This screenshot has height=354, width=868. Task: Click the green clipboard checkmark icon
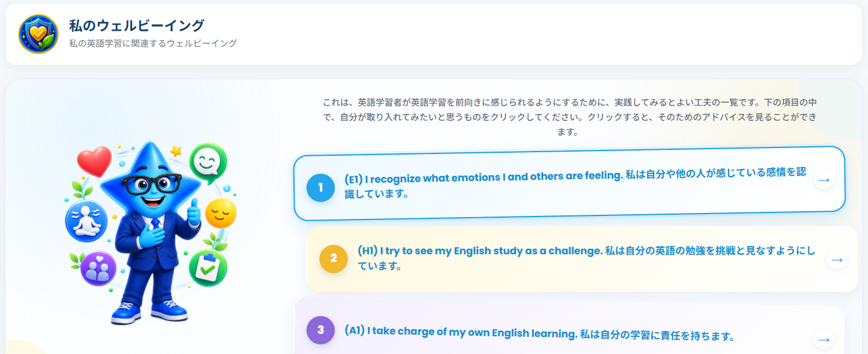tap(208, 268)
